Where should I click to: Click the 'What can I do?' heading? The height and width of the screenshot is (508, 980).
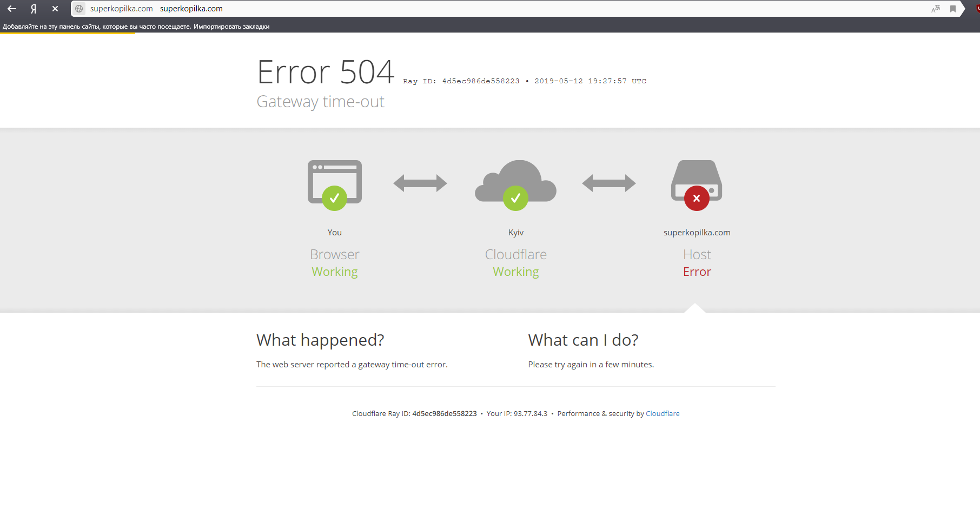(584, 340)
